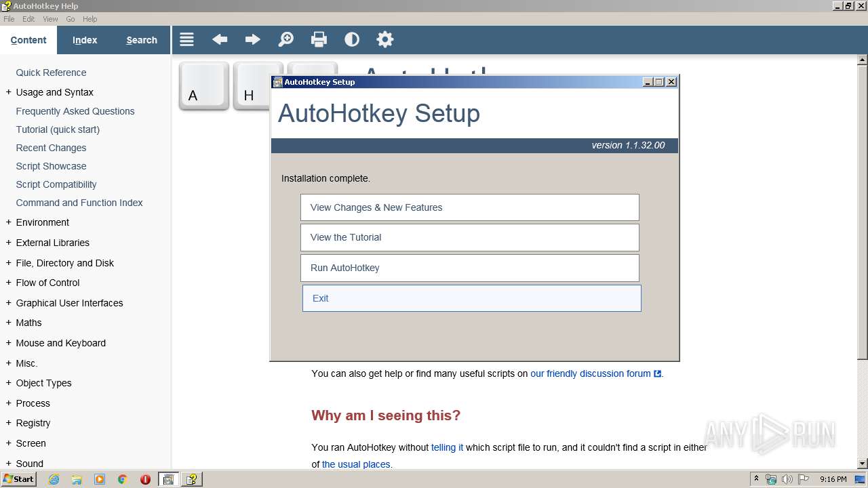Open the Edit menu
Viewport: 868px width, 488px height.
[x=28, y=19]
